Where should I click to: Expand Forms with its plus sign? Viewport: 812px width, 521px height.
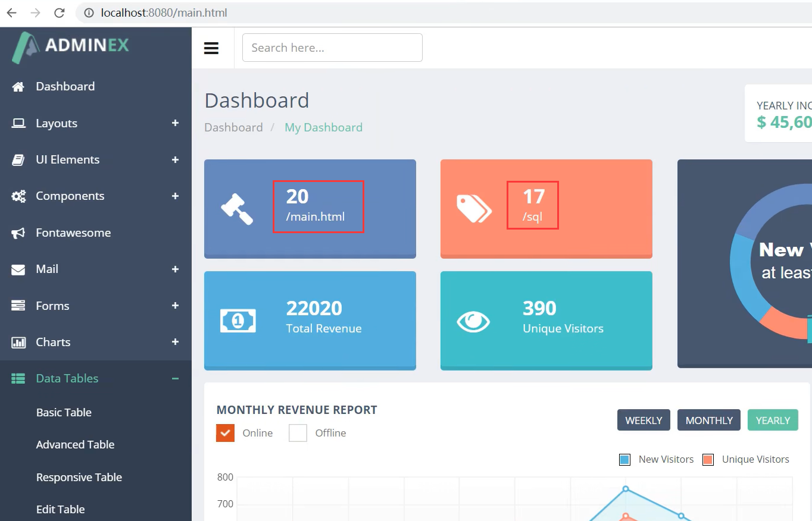[x=175, y=305]
